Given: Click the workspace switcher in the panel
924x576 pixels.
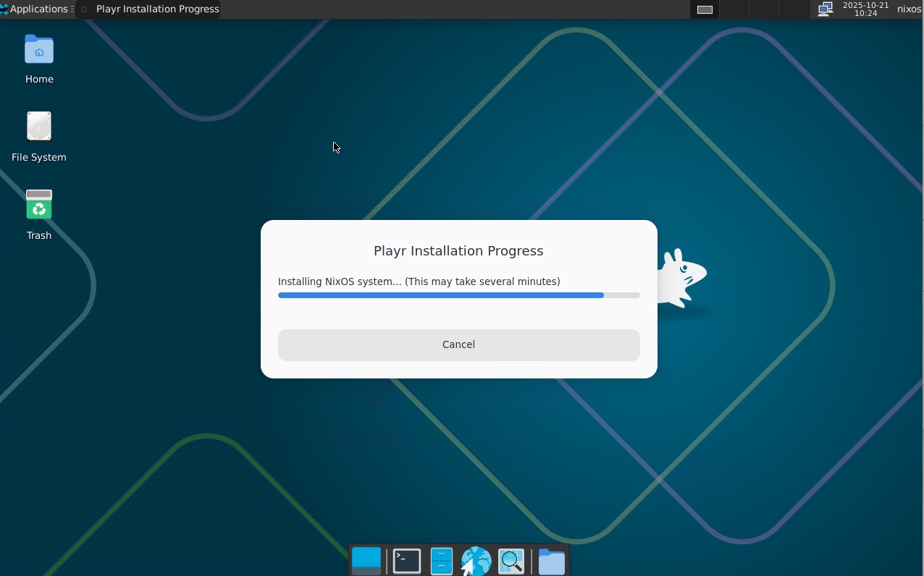Looking at the screenshot, I should 703,9.
